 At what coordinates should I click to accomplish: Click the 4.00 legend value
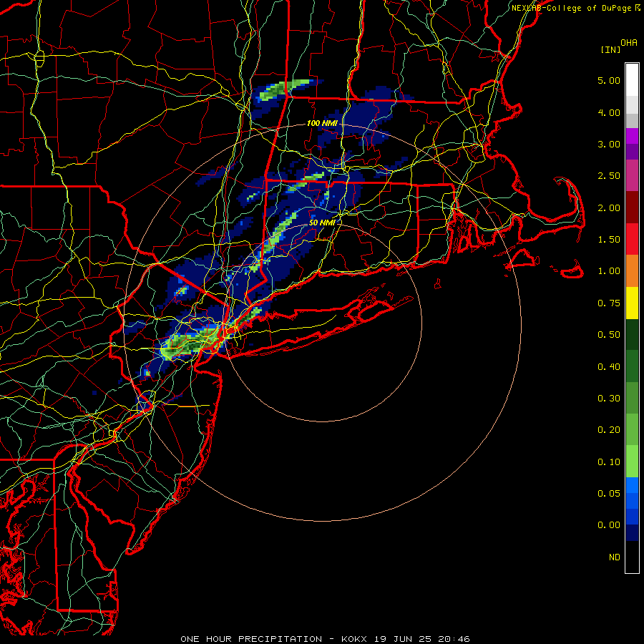point(609,112)
